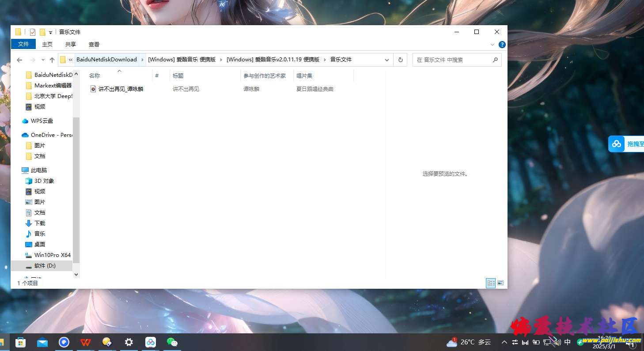Show hidden icons in system tray

pos(504,342)
